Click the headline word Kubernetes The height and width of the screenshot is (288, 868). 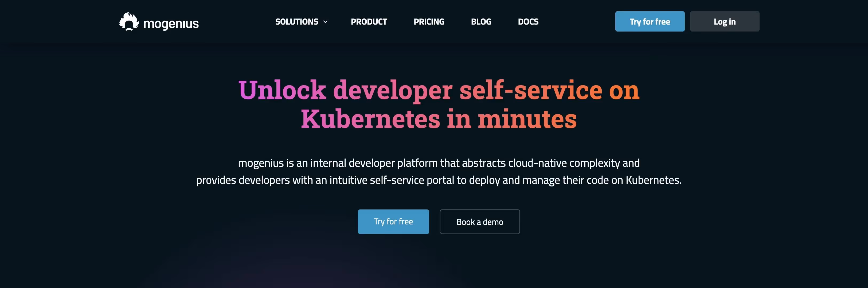point(370,119)
